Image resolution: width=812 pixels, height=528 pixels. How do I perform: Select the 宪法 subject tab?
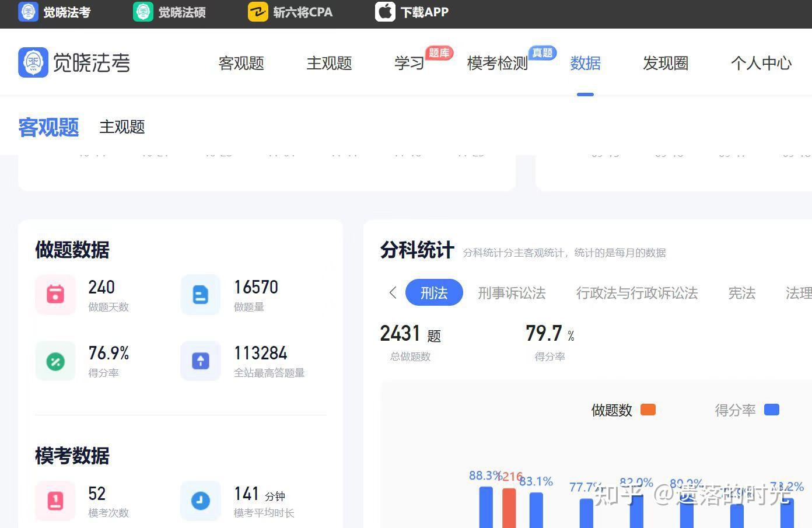(x=742, y=293)
